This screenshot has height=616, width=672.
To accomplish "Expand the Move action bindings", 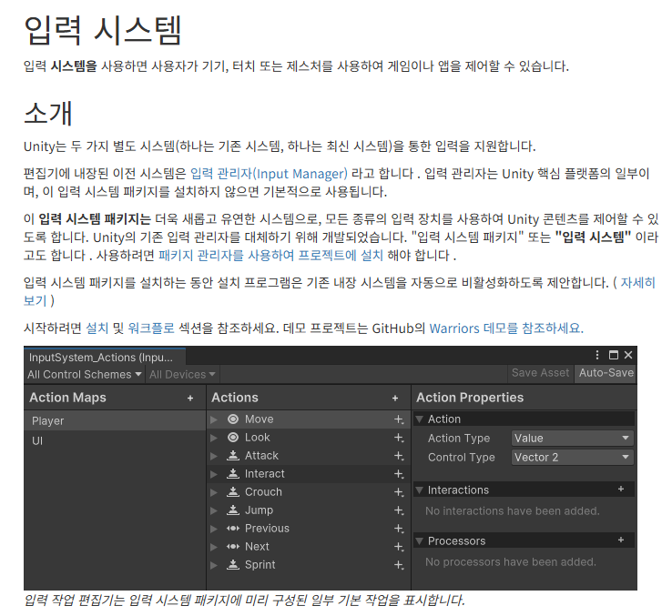I will [214, 419].
